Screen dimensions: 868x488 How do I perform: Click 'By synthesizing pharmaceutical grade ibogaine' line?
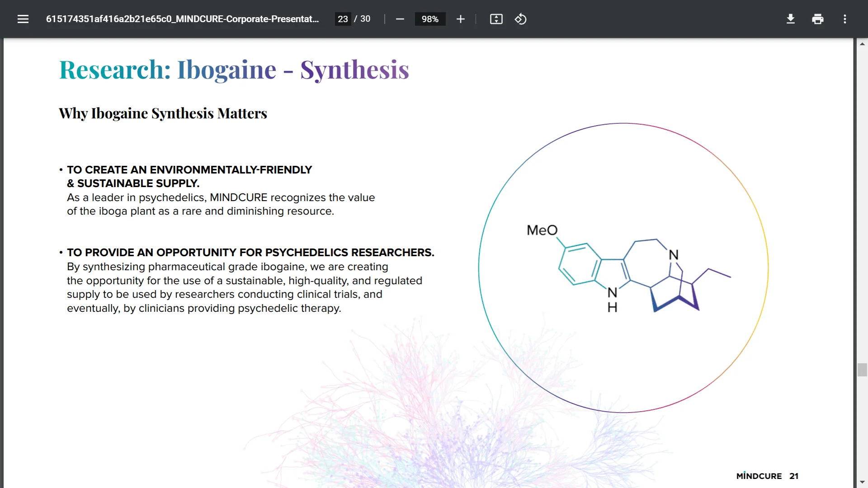[x=227, y=267]
